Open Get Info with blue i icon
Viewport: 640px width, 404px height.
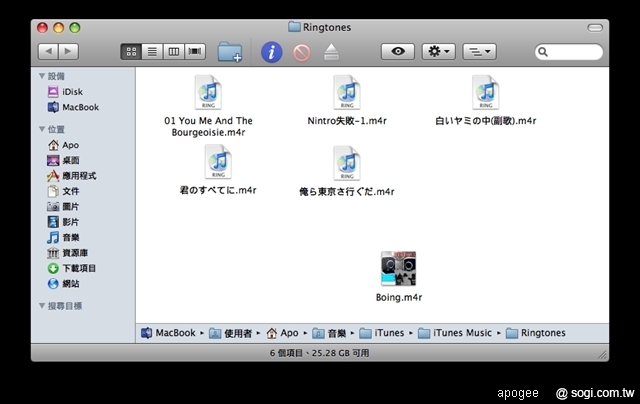point(271,52)
